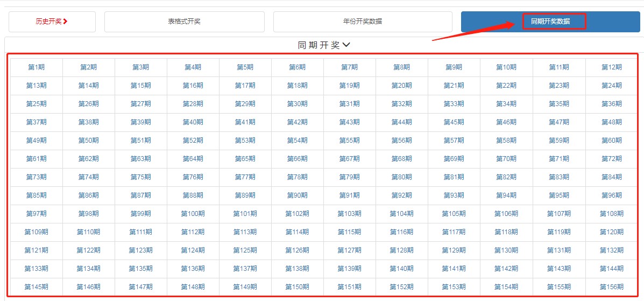Open period 第1期
The width and height of the screenshot is (644, 301).
coord(37,67)
